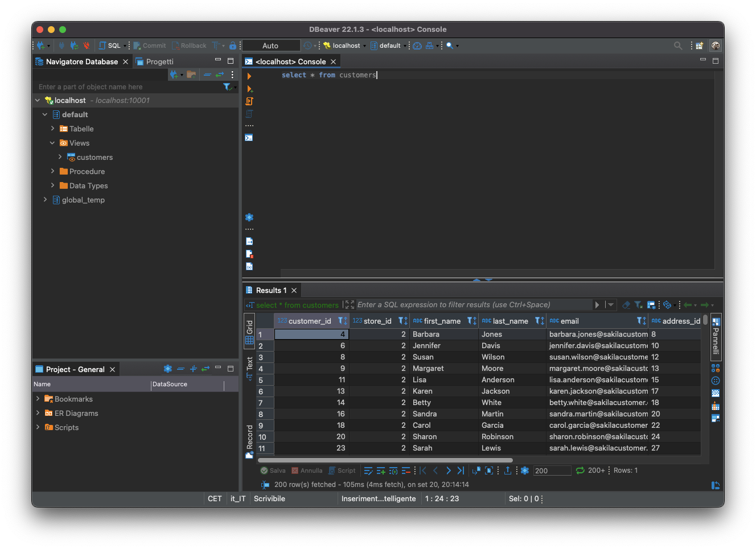This screenshot has width=756, height=549.
Task: Click the dashboard gauge icon in toolbar
Action: 417,46
